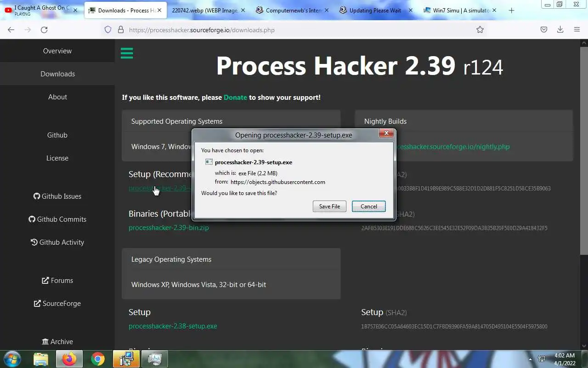Switch to the 'I Caught A Ghost On C' tab
The image size is (588, 368).
pyautogui.click(x=42, y=10)
